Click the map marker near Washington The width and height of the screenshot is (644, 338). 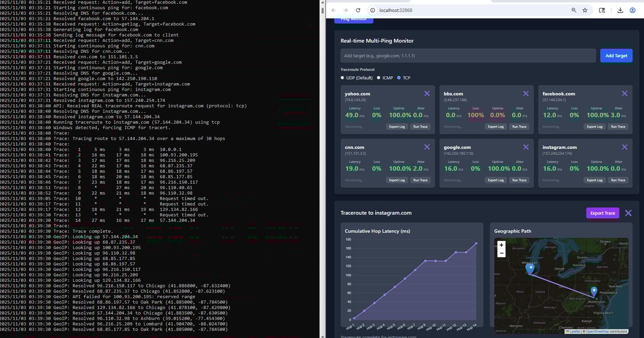coord(594,291)
